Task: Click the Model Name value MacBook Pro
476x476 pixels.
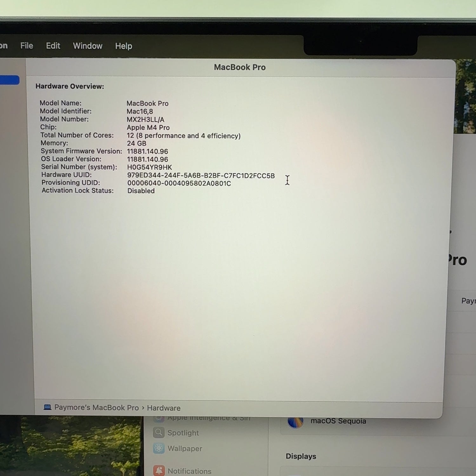Action: (148, 103)
